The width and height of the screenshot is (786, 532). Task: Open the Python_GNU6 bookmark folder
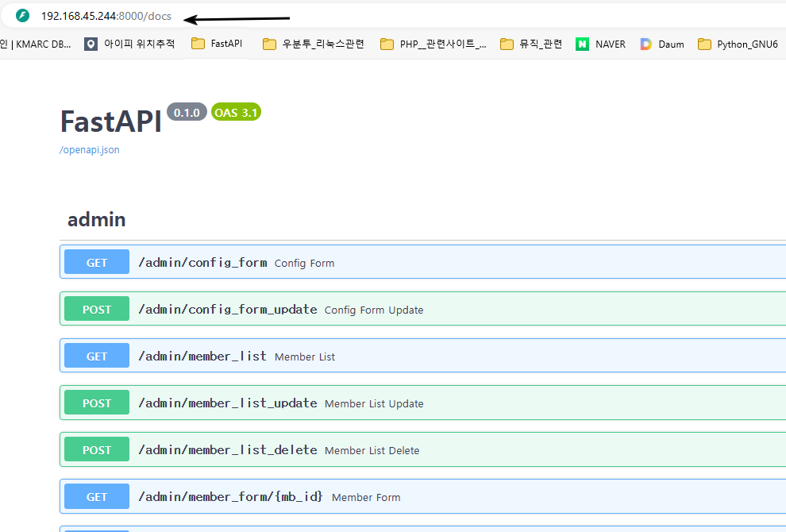point(738,44)
